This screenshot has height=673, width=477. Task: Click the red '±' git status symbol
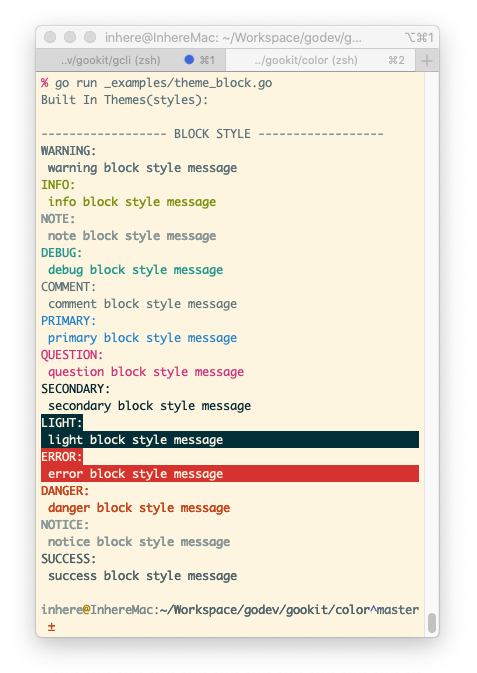(x=52, y=627)
